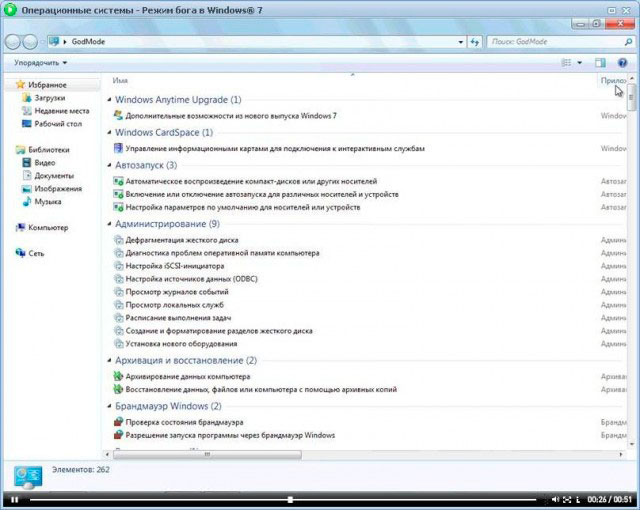
Task: Click icon of Проверка состояния брандмауэра
Action: pyautogui.click(x=118, y=422)
